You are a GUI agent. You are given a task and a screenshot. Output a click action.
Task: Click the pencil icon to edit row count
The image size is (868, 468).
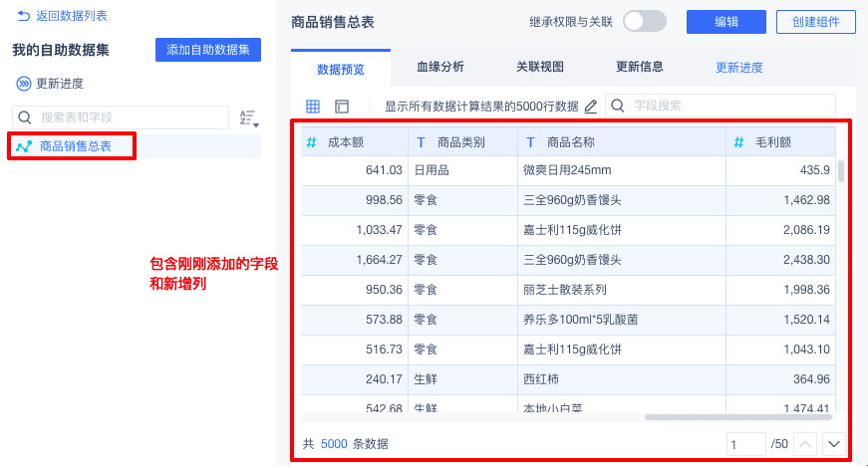pyautogui.click(x=591, y=107)
